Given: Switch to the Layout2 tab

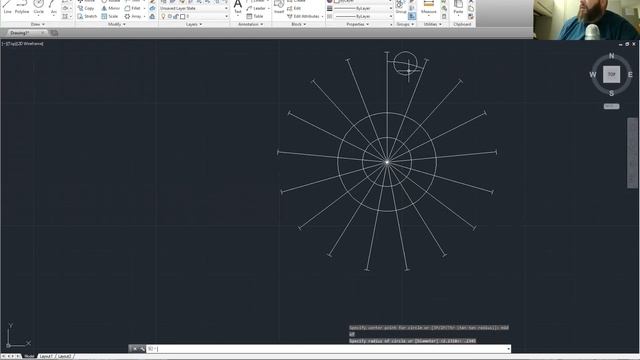Looking at the screenshot, I should click(x=64, y=356).
